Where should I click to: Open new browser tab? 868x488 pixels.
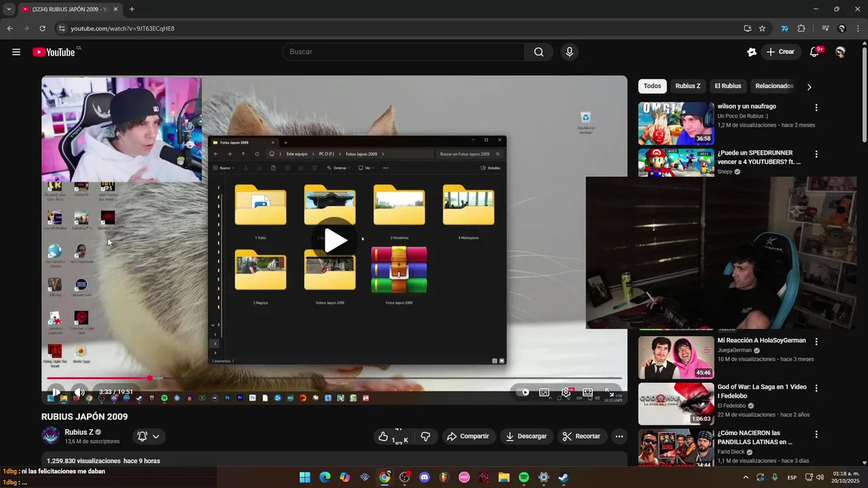[132, 9]
